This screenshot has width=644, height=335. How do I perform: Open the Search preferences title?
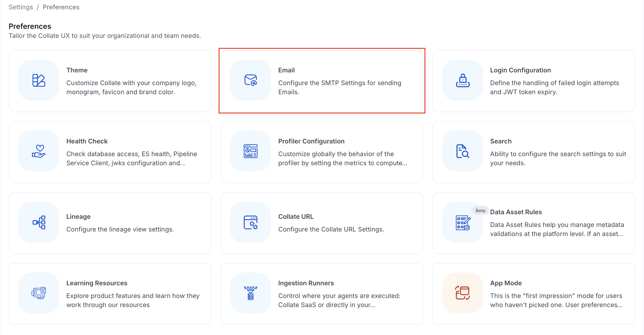pos(501,141)
